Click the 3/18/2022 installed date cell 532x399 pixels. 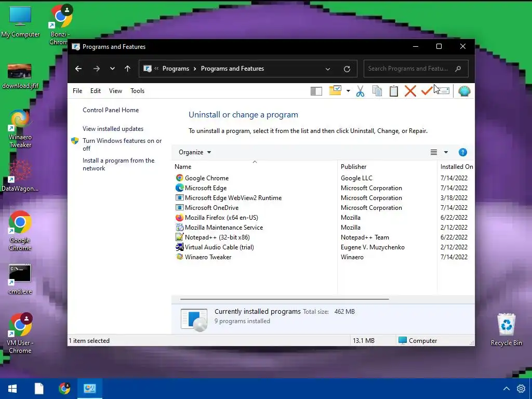tap(454, 198)
